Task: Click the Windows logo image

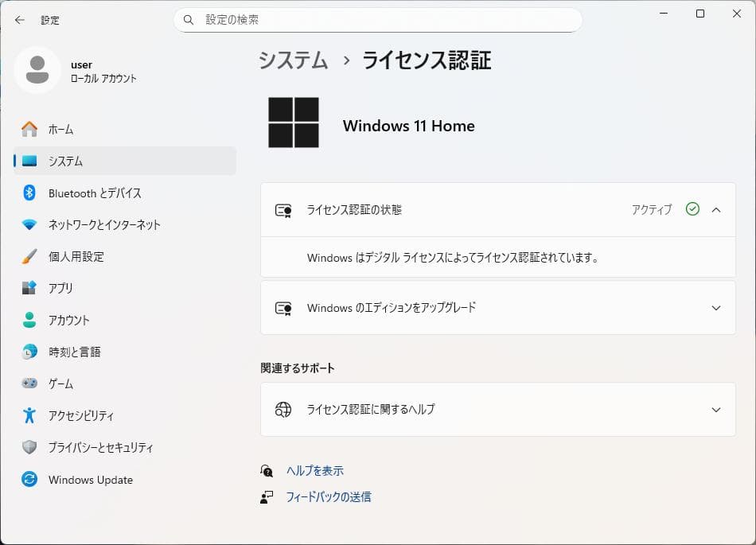Action: (x=294, y=123)
